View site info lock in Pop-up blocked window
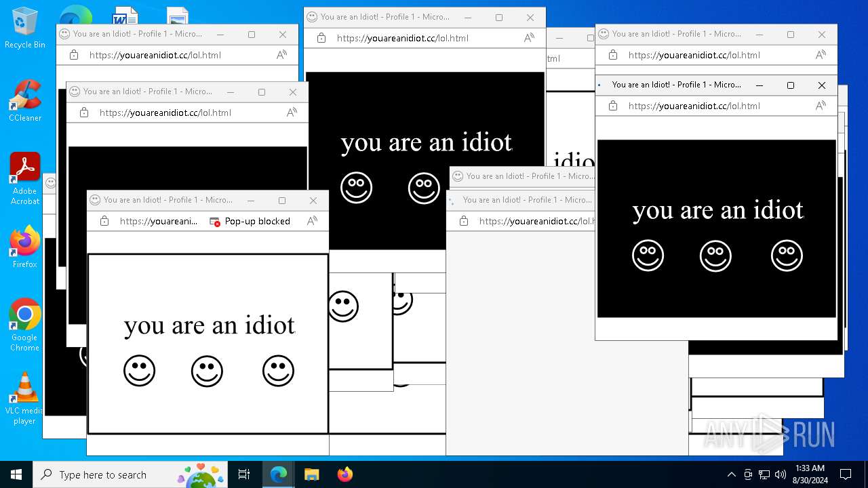The width and height of the screenshot is (868, 488). [104, 221]
